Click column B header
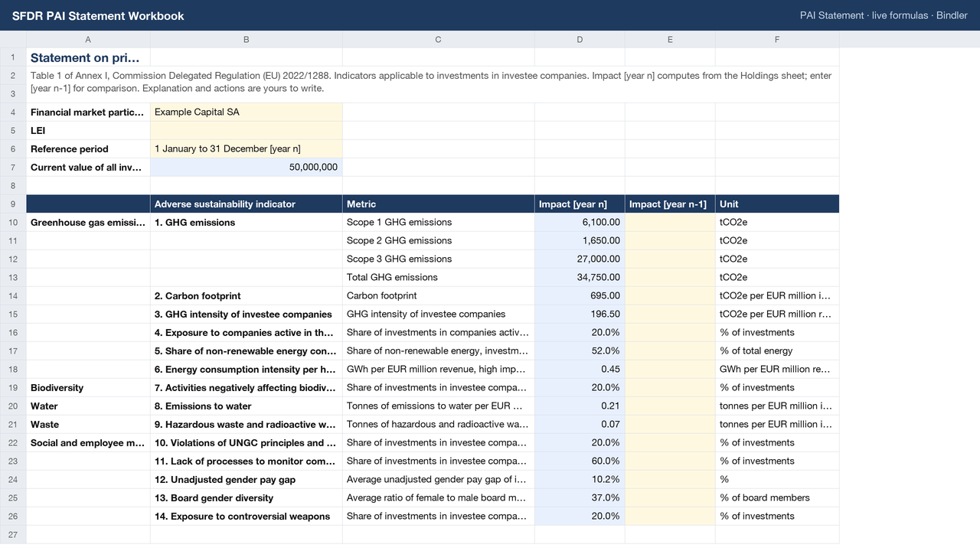Viewport: 980px width, 551px height. click(247, 39)
